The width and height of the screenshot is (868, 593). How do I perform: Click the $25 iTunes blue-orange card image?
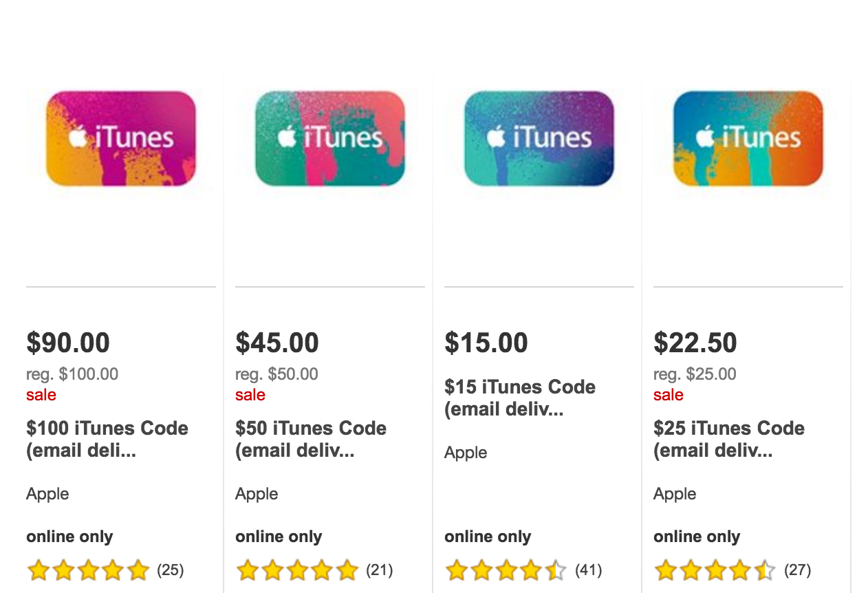tap(748, 138)
